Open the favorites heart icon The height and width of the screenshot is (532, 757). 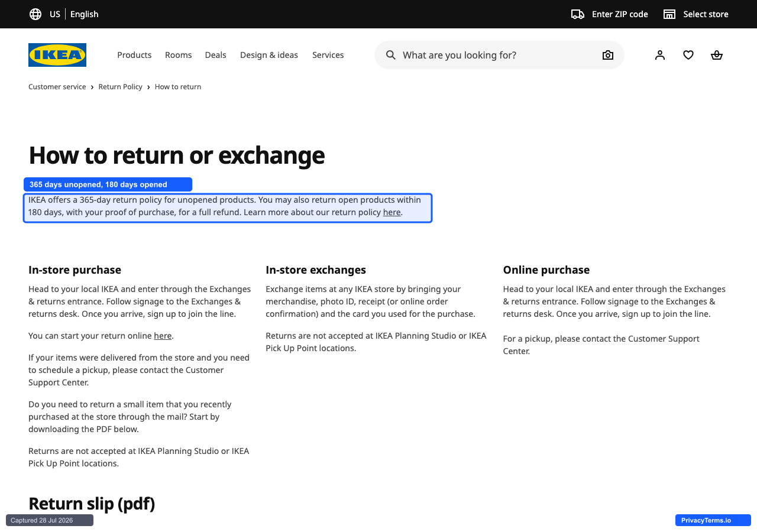[x=688, y=55]
